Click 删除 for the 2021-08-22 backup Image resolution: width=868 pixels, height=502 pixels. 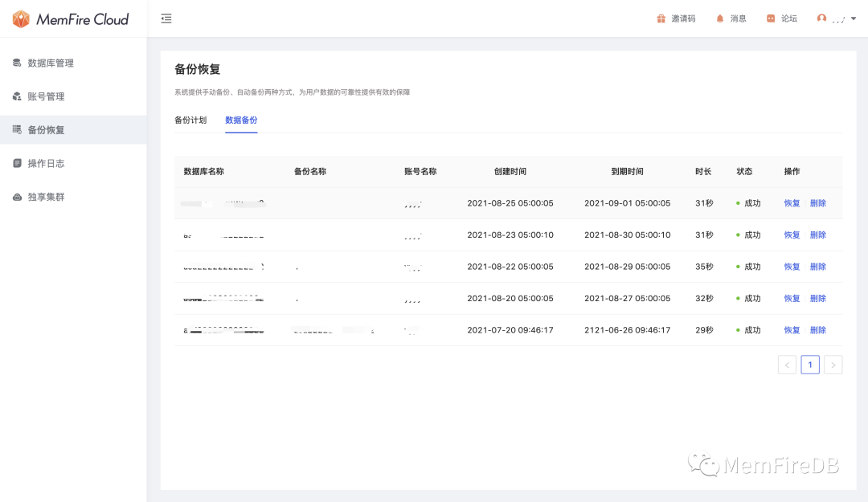tap(818, 267)
